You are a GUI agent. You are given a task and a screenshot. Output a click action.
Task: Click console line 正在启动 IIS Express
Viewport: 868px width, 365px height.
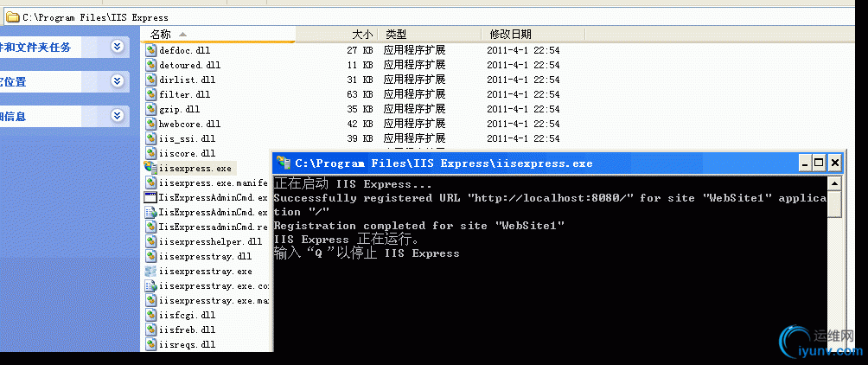click(353, 184)
